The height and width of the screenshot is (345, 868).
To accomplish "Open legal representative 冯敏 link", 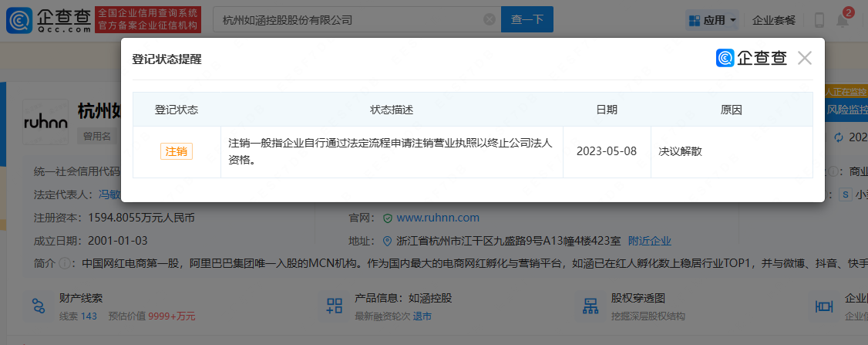I will click(x=109, y=194).
